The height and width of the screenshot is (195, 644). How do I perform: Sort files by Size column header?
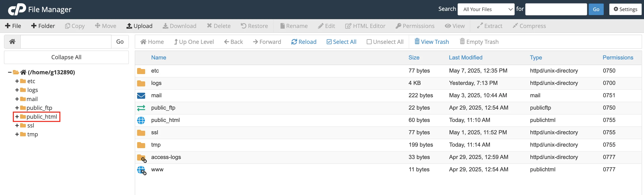tap(414, 58)
